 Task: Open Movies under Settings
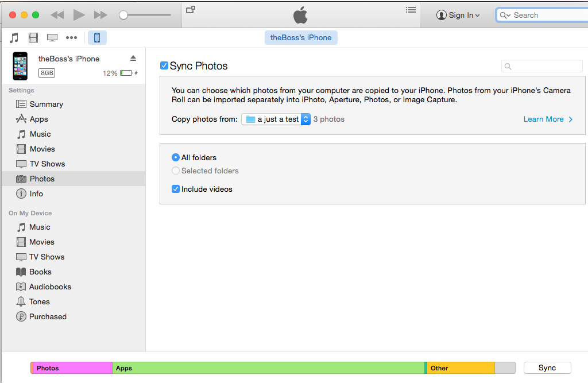tap(73, 149)
